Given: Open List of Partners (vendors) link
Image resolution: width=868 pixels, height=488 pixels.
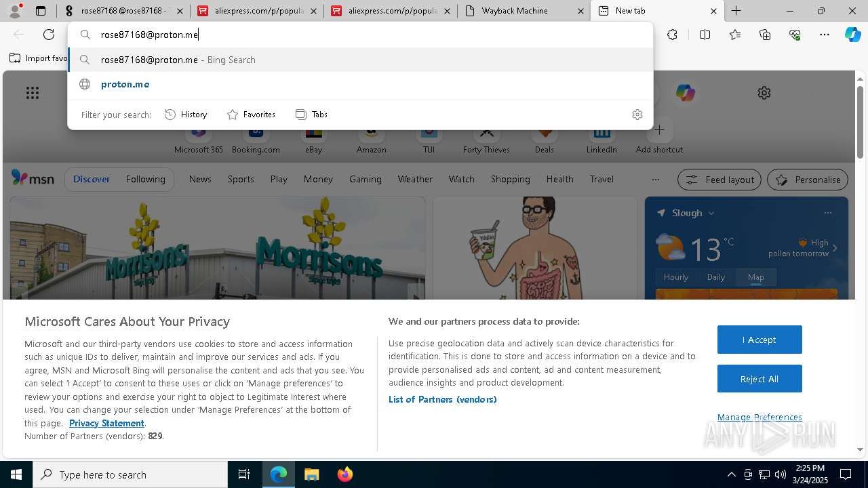Looking at the screenshot, I should pos(443,399).
